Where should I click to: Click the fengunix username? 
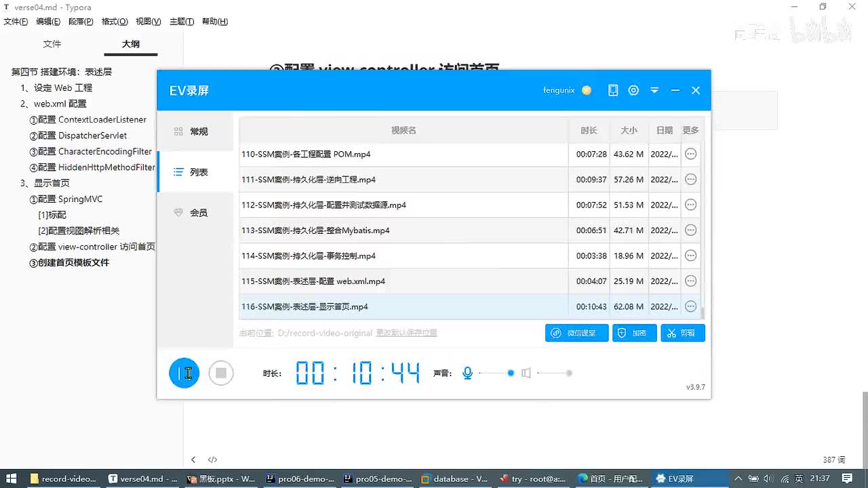(559, 90)
